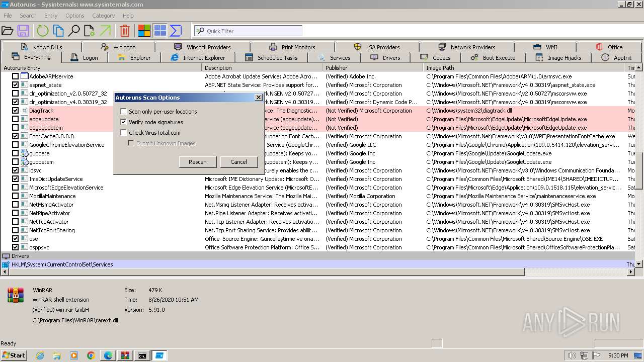Viewport: 644px width, 362px height.
Task: Click the Quick Filter input field
Action: tap(249, 31)
